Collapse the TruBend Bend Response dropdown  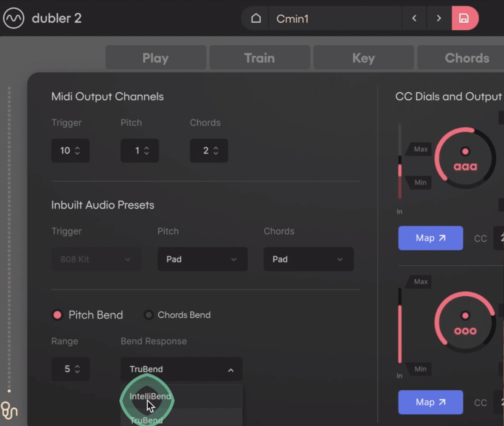click(x=230, y=370)
